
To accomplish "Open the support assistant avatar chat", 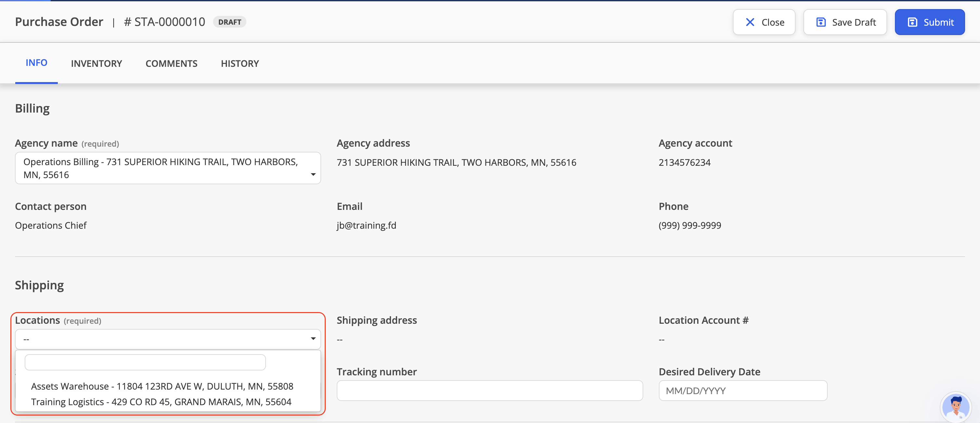I will click(x=956, y=406).
